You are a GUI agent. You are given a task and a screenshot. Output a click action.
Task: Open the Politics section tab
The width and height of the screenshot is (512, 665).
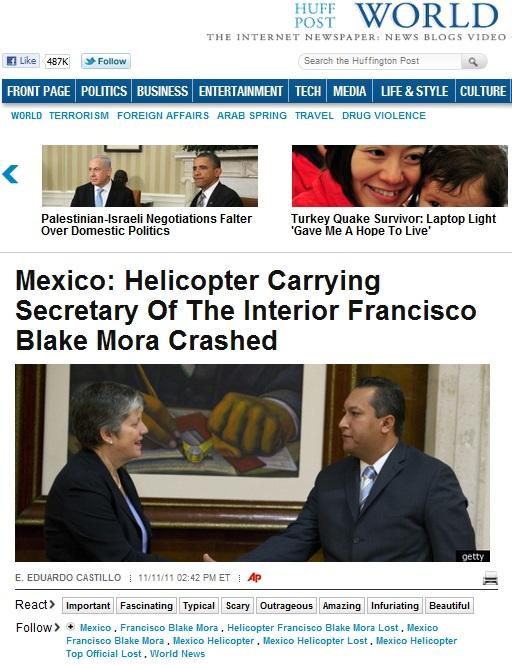click(104, 91)
